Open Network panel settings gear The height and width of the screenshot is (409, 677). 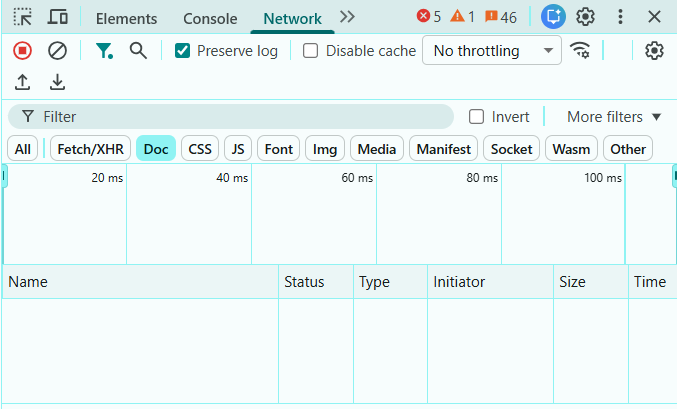coord(654,51)
